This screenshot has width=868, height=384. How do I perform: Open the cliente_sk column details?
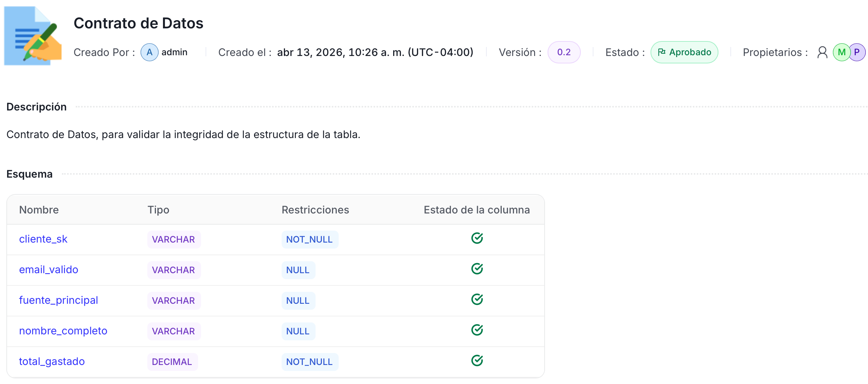pos(43,239)
